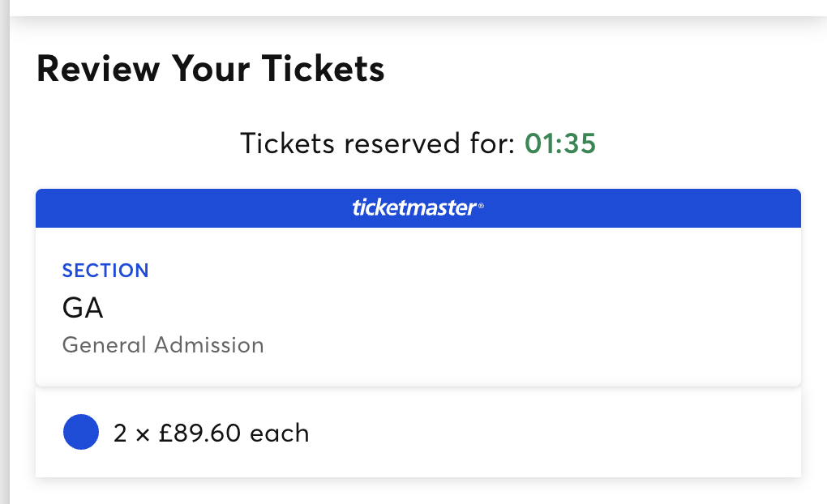Viewport: 827px width, 504px height.
Task: Click the General Admission description text
Action: tap(163, 345)
